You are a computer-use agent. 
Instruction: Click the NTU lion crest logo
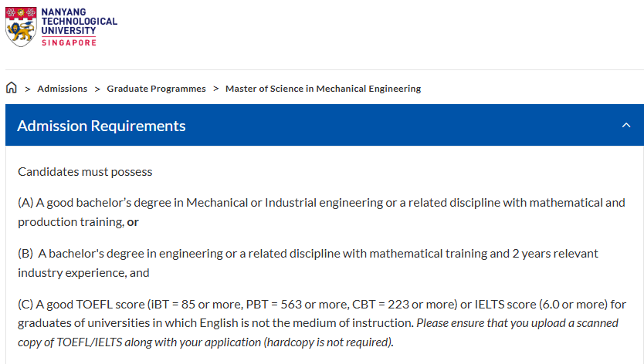[x=21, y=26]
